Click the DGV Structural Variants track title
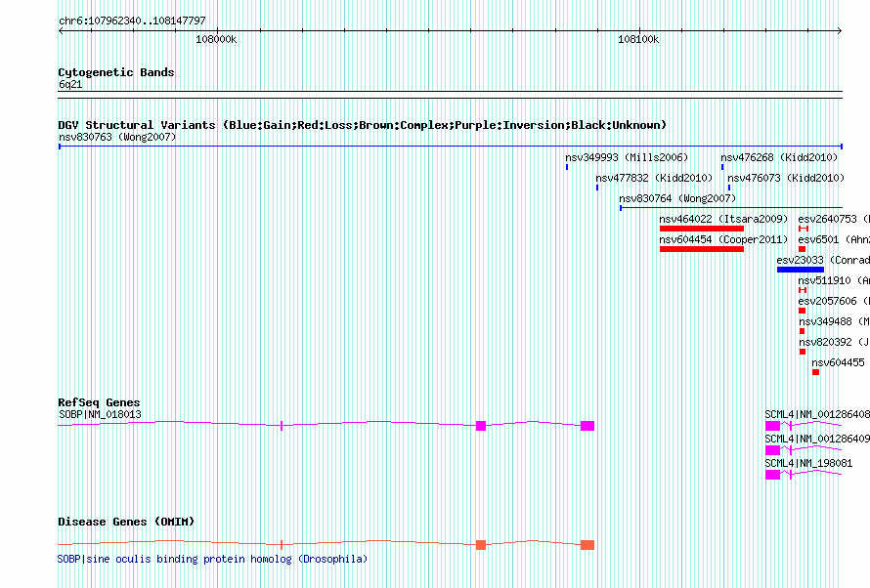Viewport: 870px width, 588px height. pos(362,125)
